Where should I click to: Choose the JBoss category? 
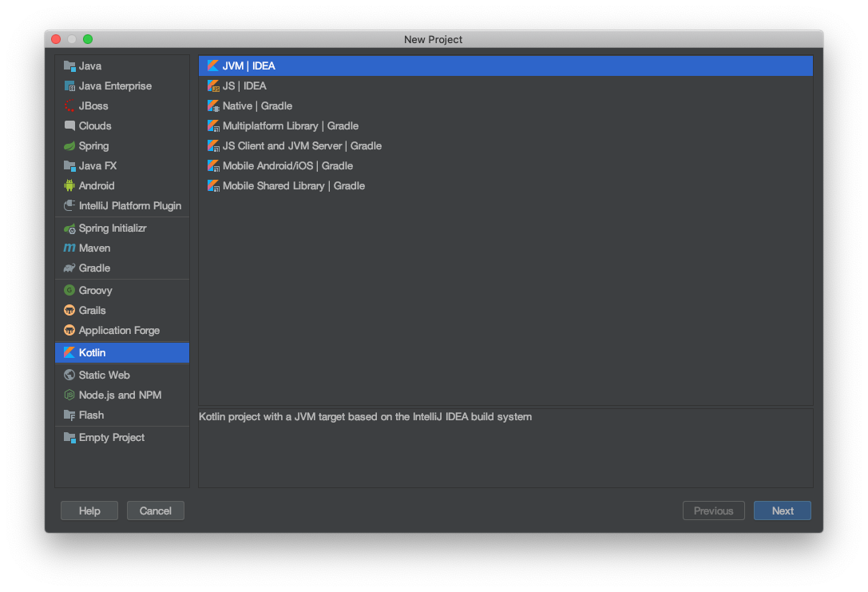(x=122, y=105)
